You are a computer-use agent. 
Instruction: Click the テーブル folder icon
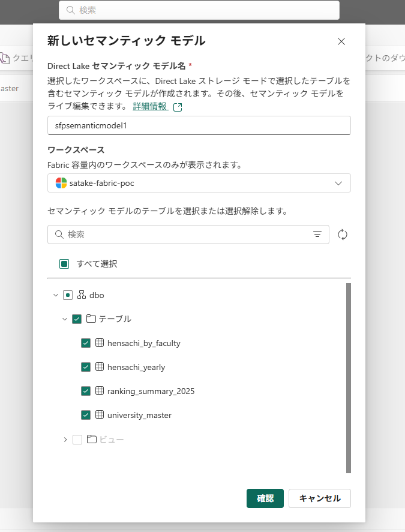91,318
